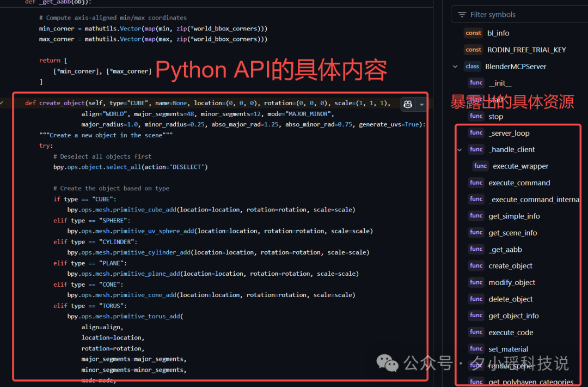The height and width of the screenshot is (387, 588).
Task: Go to _get_aabb function symbol
Action: [x=505, y=250]
